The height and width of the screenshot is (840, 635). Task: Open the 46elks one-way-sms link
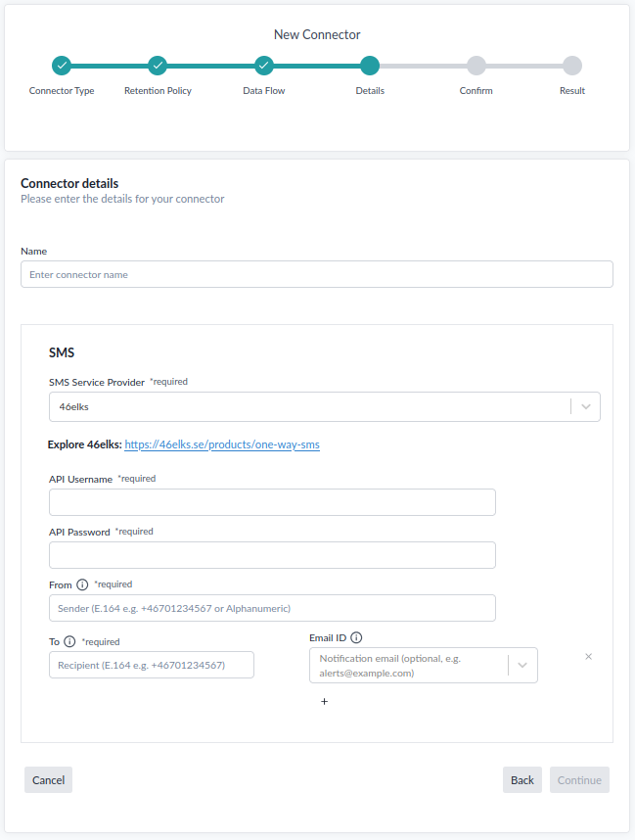pyautogui.click(x=222, y=444)
